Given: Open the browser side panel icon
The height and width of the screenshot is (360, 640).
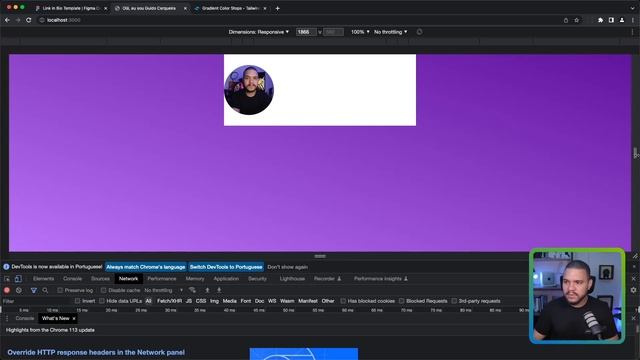Looking at the screenshot, I should [611, 20].
